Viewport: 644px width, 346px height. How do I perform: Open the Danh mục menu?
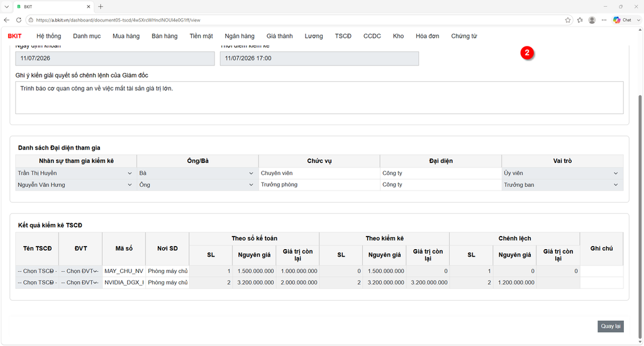coord(87,36)
